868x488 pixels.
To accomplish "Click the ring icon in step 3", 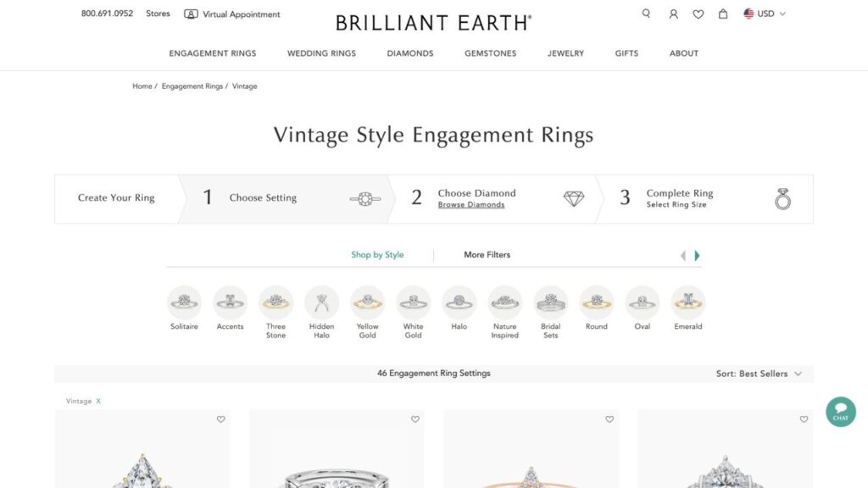I will [782, 198].
